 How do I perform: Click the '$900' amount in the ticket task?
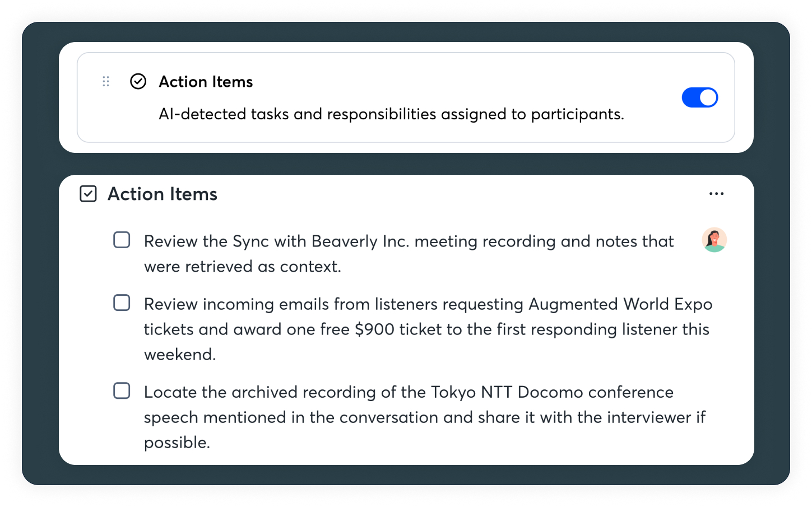374,329
